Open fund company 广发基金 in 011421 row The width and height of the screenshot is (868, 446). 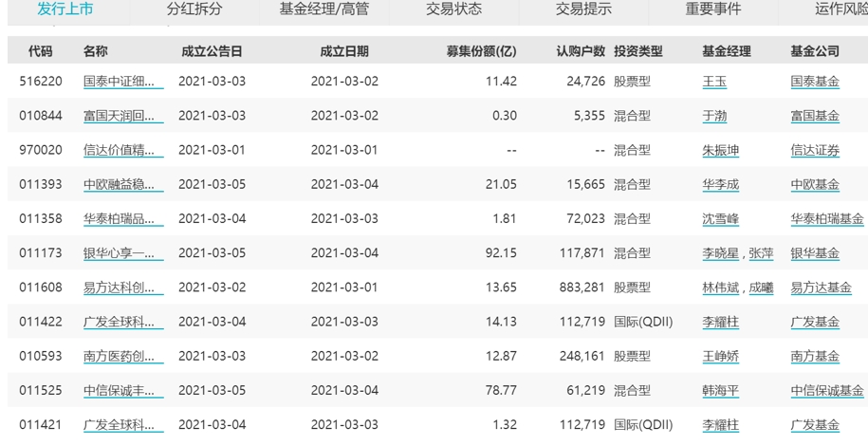pos(815,425)
